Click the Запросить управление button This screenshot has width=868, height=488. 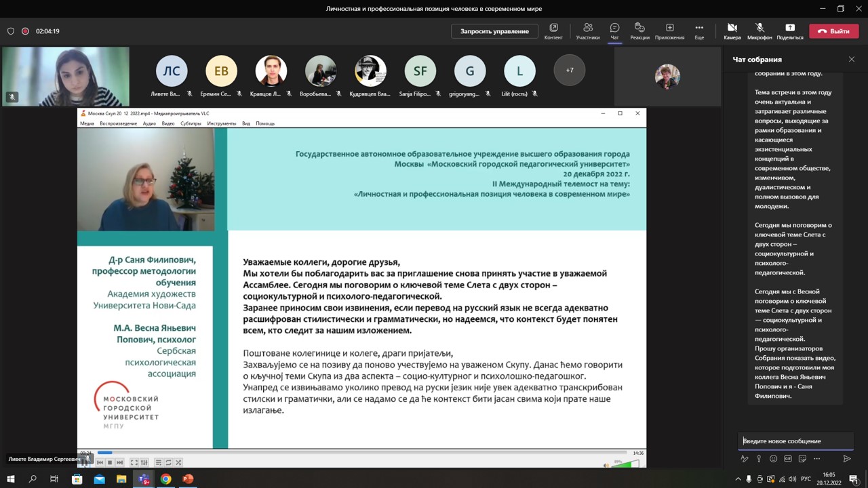click(x=494, y=31)
